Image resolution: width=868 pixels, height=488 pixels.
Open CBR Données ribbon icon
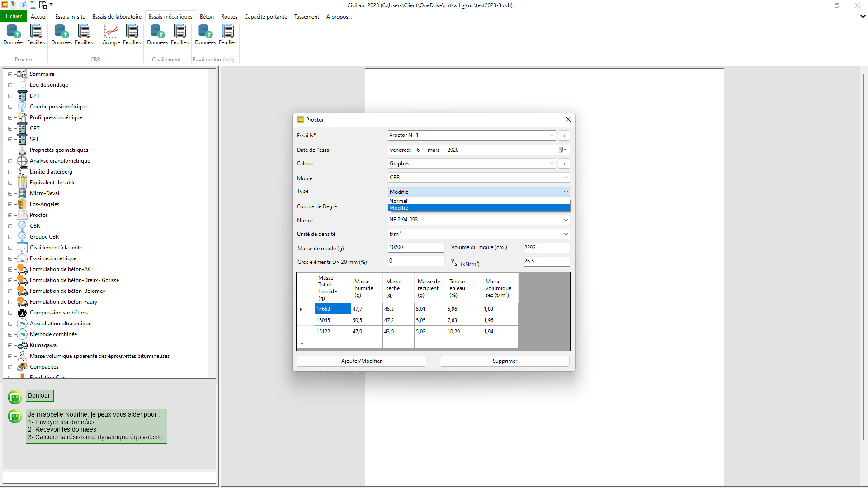click(61, 35)
